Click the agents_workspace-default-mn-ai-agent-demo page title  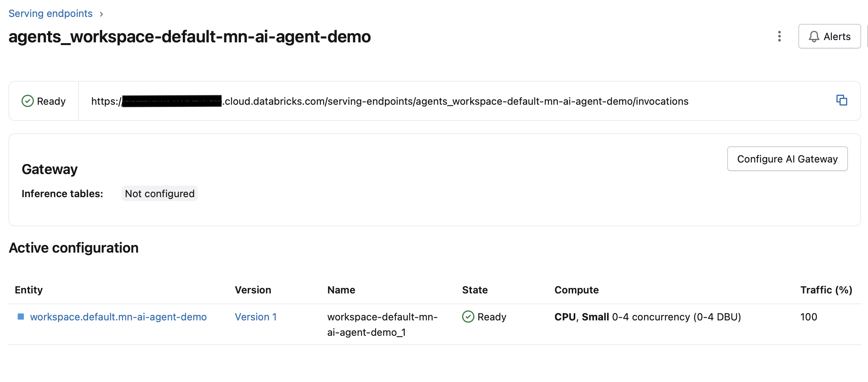[190, 37]
